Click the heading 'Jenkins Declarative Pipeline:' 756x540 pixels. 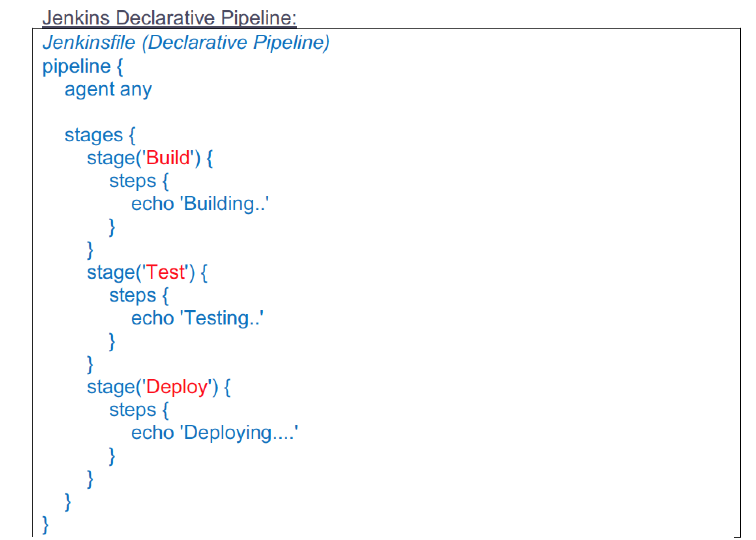pos(169,18)
